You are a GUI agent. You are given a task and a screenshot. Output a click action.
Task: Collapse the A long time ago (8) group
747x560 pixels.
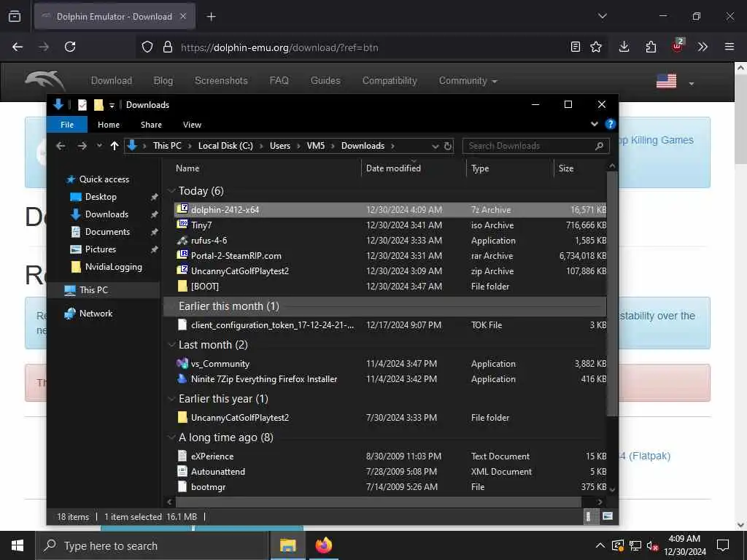click(171, 437)
